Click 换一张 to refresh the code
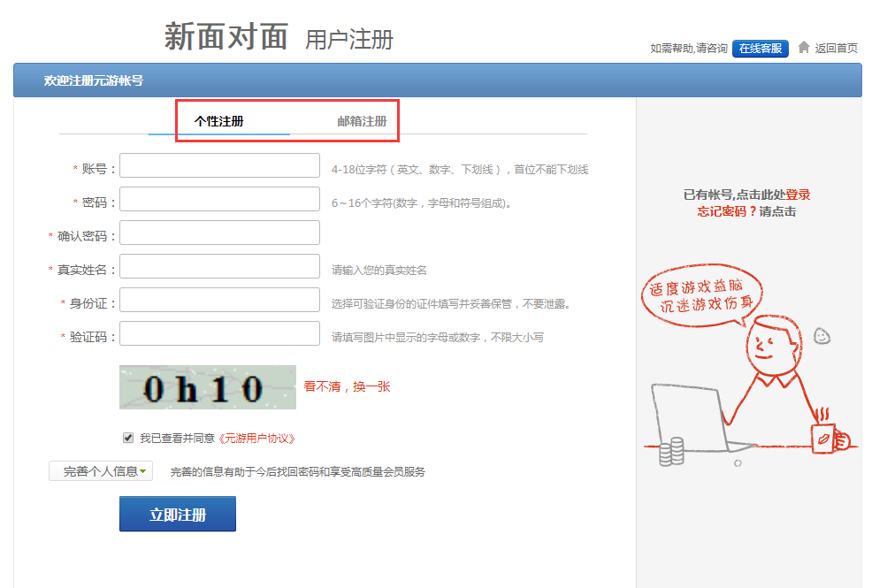 point(372,386)
